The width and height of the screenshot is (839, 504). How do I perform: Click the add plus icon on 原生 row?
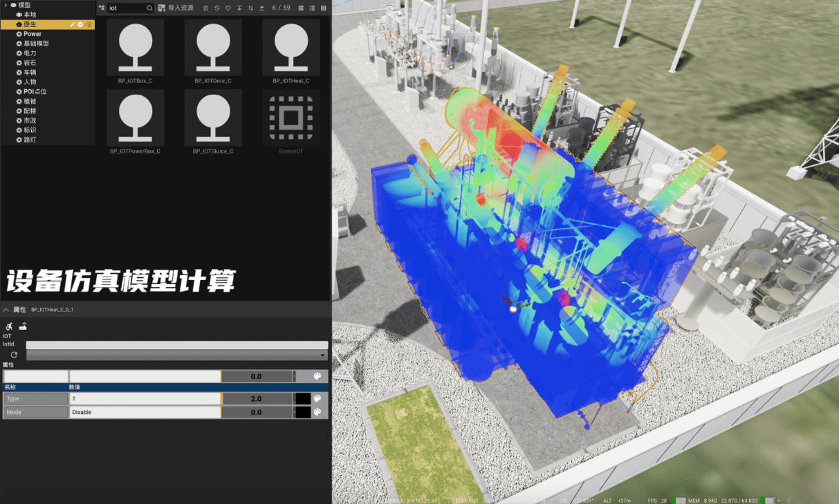point(80,24)
